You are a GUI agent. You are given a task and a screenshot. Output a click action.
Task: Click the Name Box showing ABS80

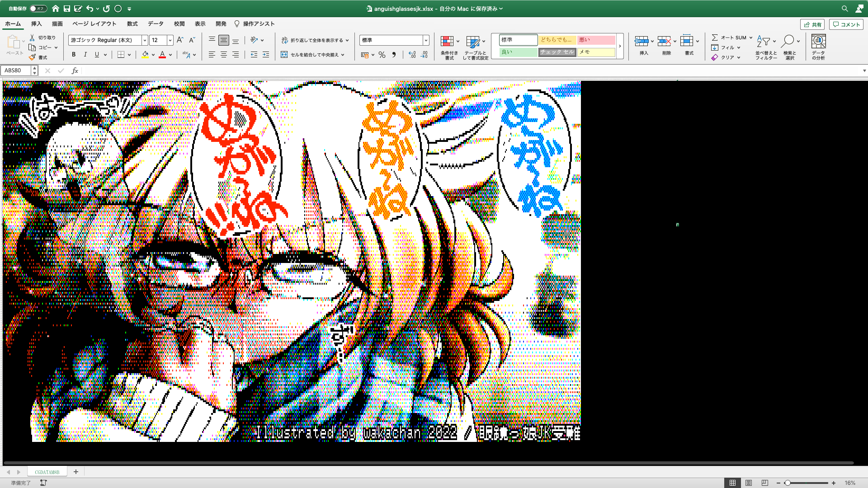coord(16,70)
